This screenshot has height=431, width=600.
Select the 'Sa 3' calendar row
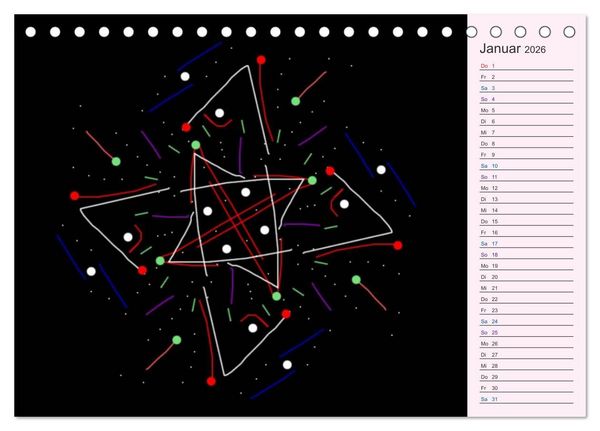(527, 88)
